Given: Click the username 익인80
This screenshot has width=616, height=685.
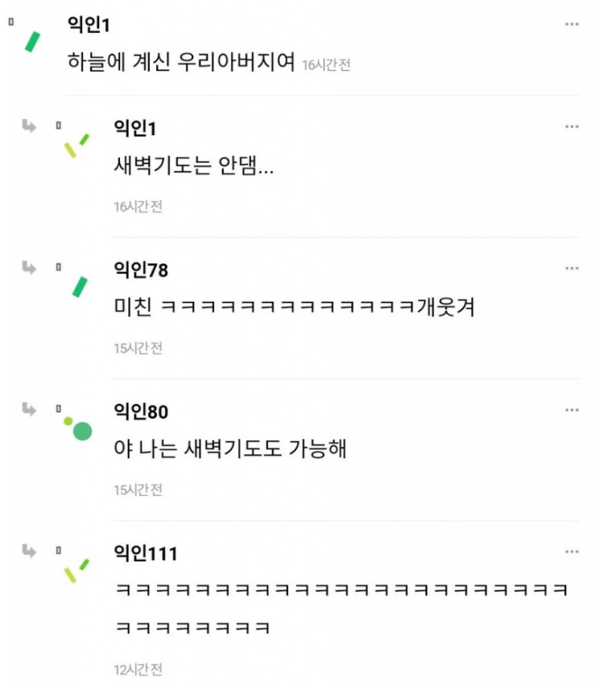Looking at the screenshot, I should (x=142, y=412).
